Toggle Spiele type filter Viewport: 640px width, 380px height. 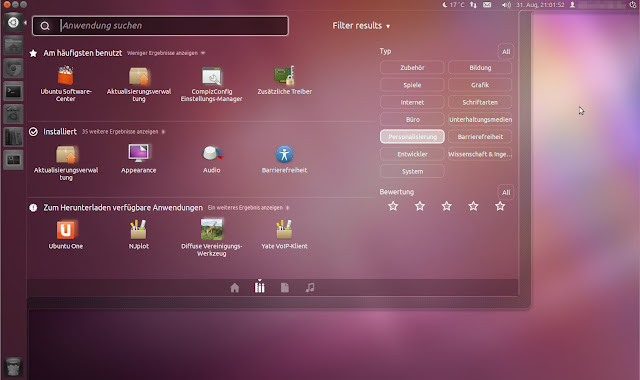click(x=412, y=85)
